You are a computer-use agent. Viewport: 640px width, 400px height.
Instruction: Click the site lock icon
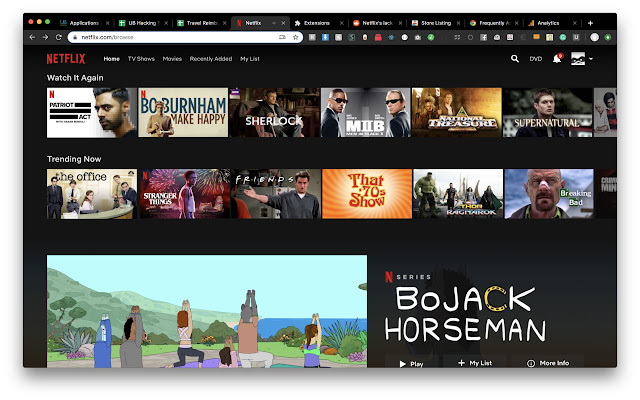pos(75,37)
